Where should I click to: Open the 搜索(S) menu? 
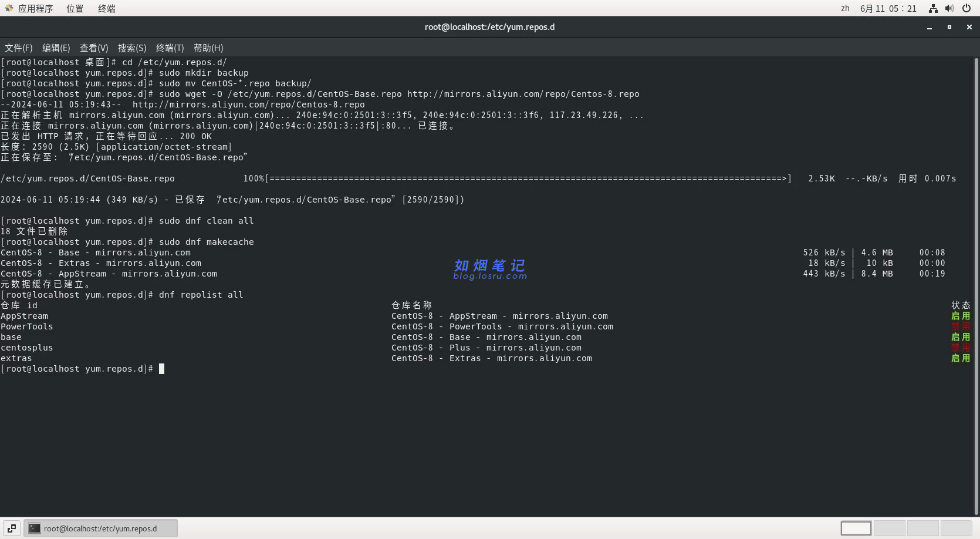[x=132, y=48]
